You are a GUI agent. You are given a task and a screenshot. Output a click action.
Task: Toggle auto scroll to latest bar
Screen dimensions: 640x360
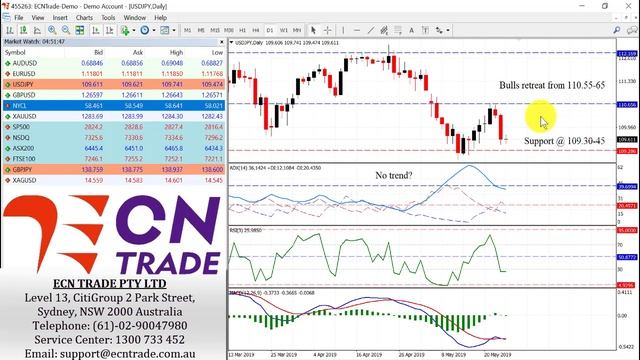coord(96,30)
